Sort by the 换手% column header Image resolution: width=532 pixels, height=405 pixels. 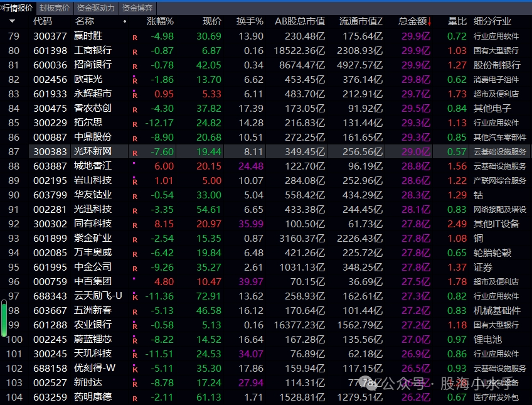[x=250, y=21]
